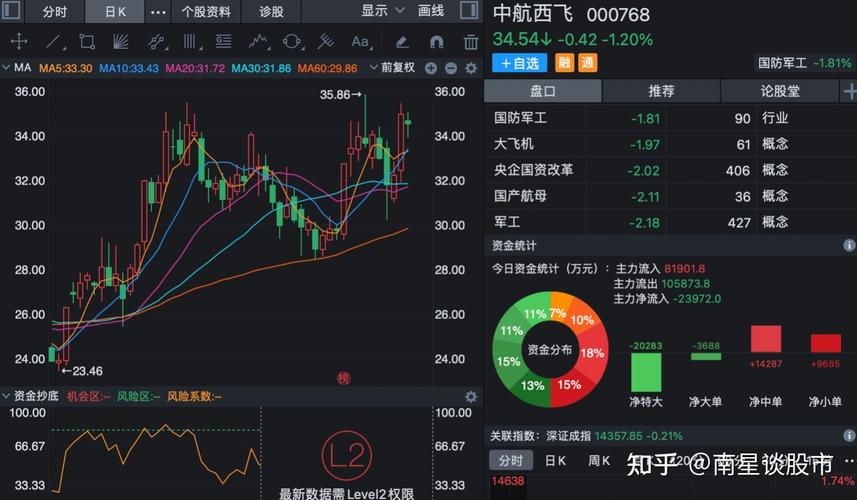Viewport: 857px width, 500px height.
Task: Click the 净小单 red bar +9685
Action: 825,343
